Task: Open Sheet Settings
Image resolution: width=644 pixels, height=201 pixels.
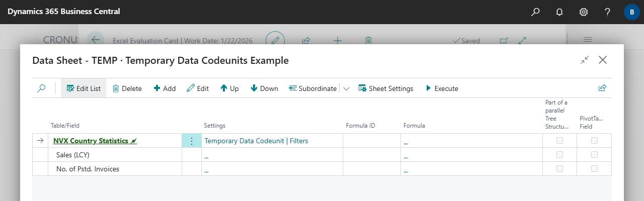Action: tap(386, 88)
